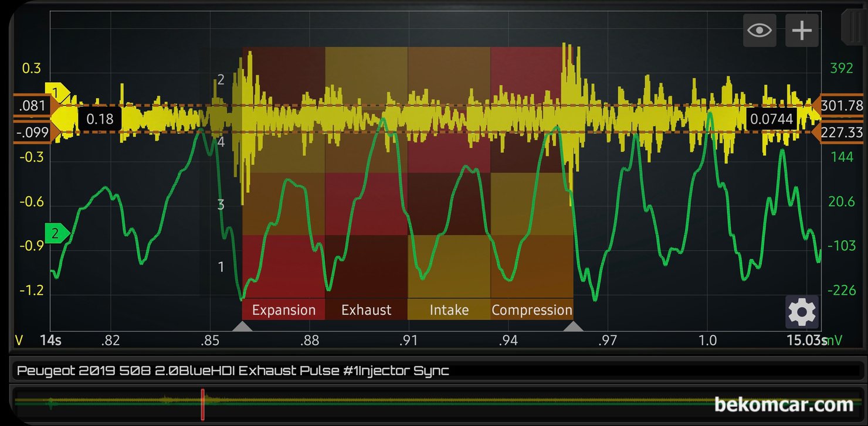Click cylinder row number 3 in overlay
Screen dimensions: 868x426
221,205
